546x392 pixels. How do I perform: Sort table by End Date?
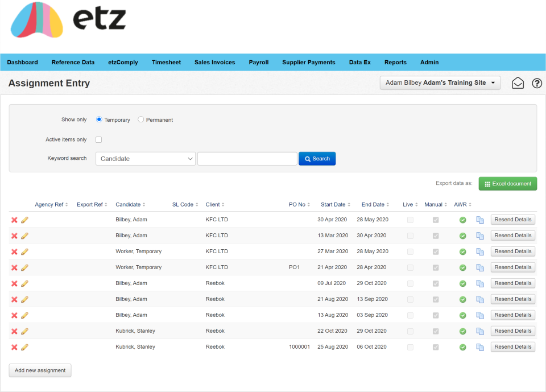375,205
